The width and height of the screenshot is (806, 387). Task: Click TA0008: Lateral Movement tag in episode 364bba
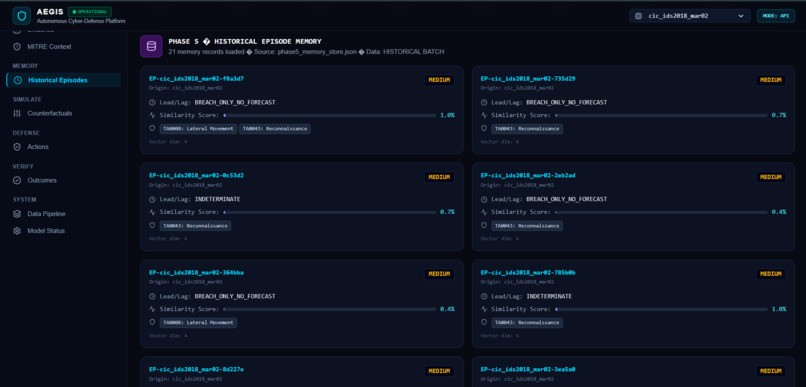[198, 323]
